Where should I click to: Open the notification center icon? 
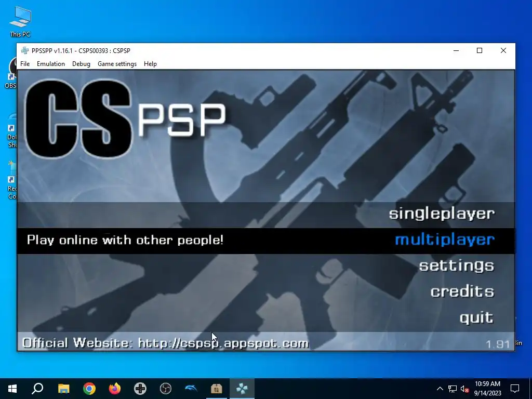click(515, 389)
